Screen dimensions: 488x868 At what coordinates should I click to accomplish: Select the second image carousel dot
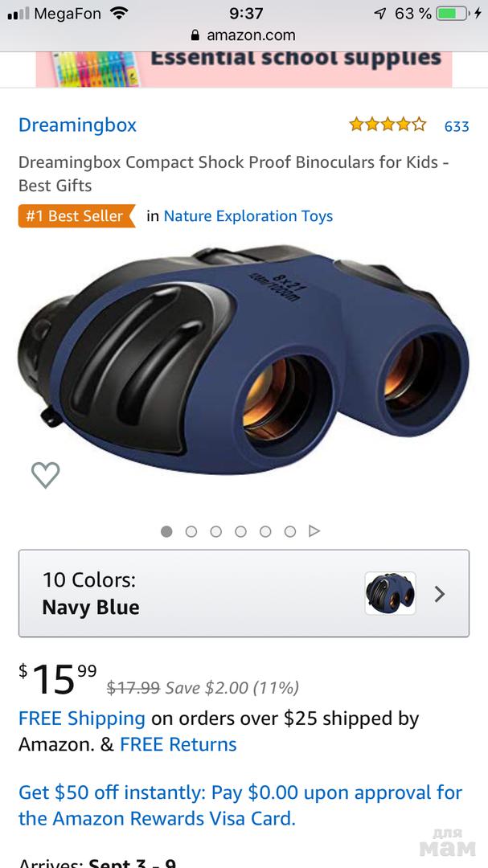[191, 531]
